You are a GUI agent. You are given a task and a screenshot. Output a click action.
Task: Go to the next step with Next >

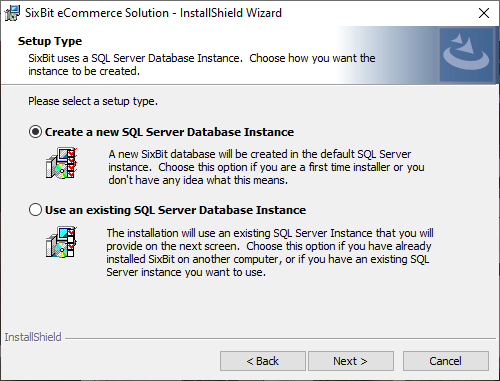[x=351, y=361]
